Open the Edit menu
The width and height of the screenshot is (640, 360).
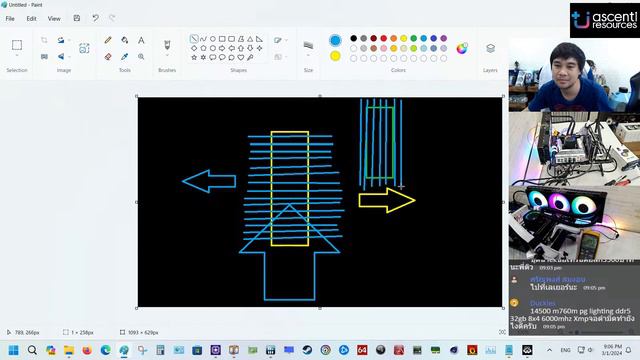(31, 18)
